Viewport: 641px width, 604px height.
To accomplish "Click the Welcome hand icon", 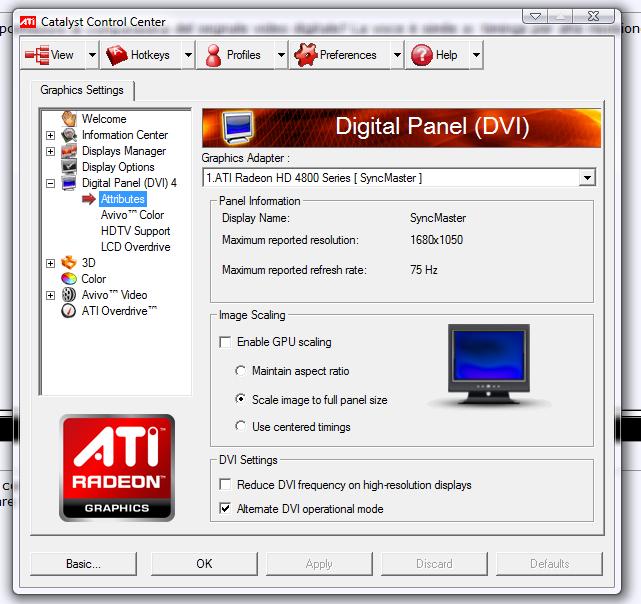I will 69,119.
